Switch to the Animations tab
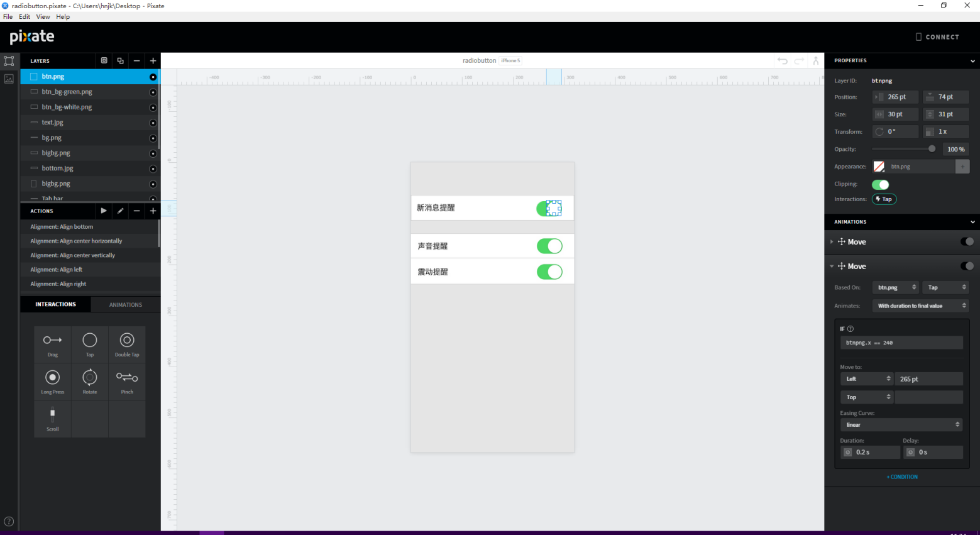The height and width of the screenshot is (535, 980). [126, 304]
